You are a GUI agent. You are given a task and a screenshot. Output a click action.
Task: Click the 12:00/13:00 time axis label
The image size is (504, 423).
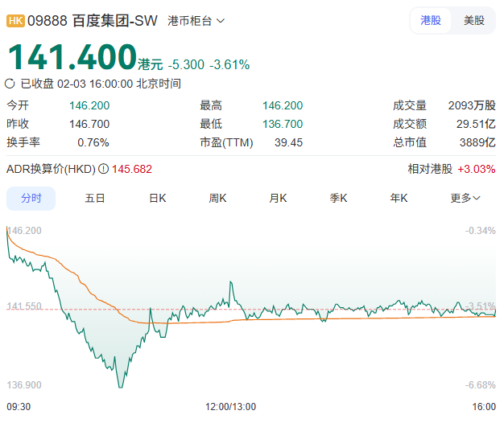coord(231,407)
